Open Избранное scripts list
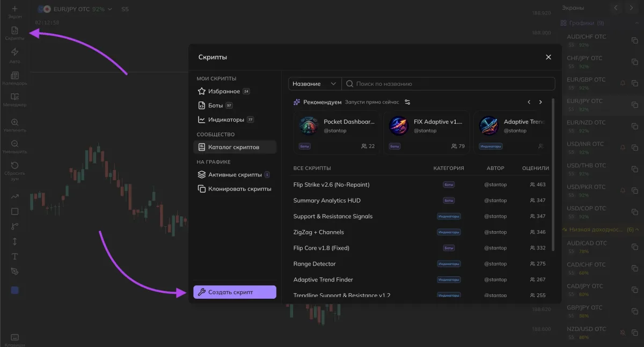Screen dimensions: 644x347 (235, 91)
